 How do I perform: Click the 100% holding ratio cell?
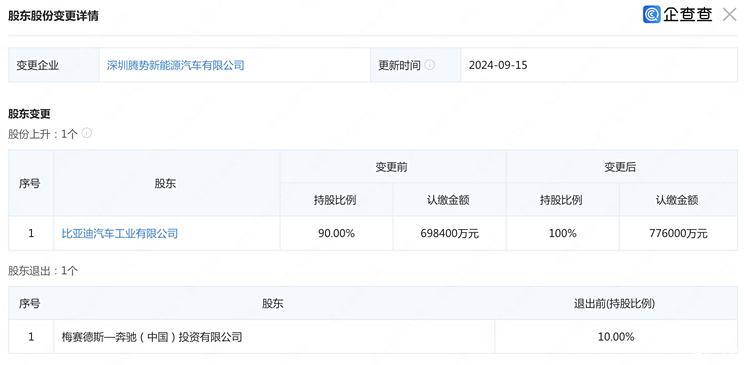[562, 234]
